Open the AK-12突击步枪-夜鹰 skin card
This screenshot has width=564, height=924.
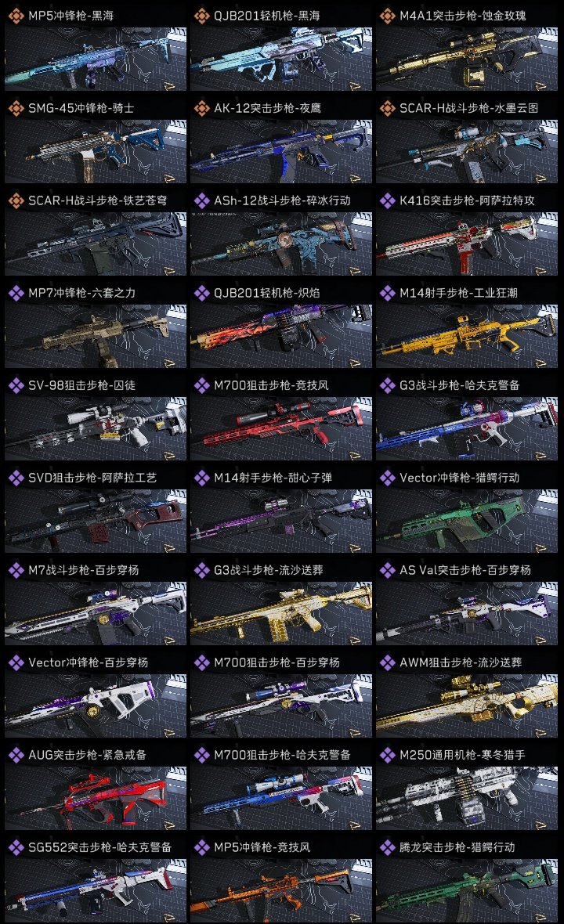(x=281, y=151)
